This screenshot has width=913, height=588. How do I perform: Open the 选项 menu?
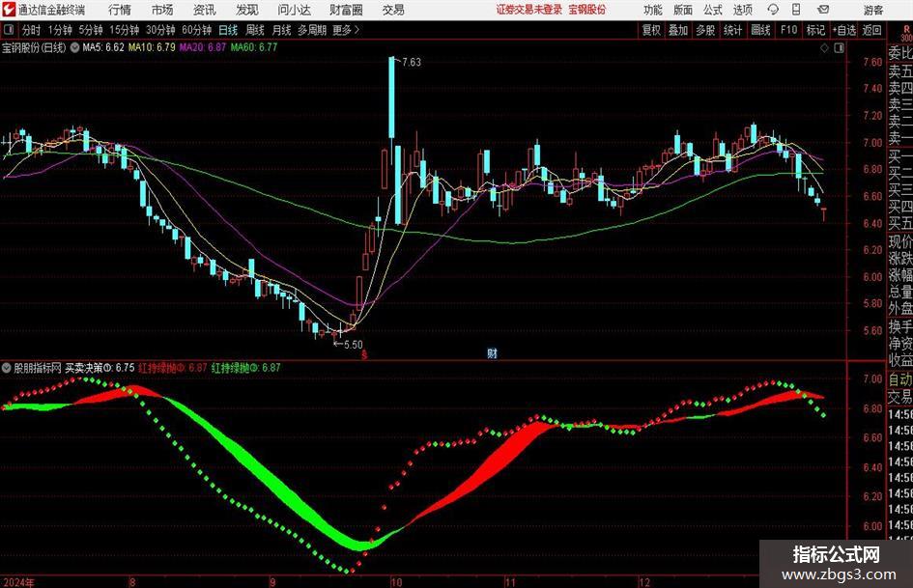pyautogui.click(x=743, y=10)
